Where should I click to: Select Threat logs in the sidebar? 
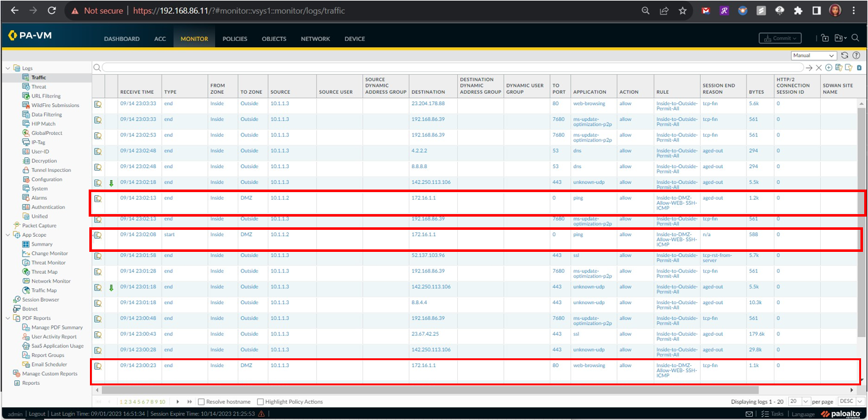click(39, 87)
